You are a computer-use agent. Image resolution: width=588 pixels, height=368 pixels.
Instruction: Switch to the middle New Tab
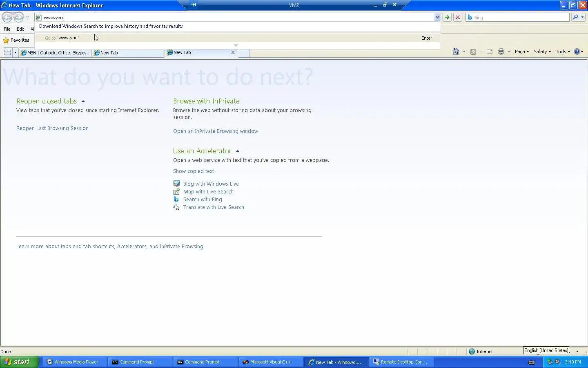point(128,53)
